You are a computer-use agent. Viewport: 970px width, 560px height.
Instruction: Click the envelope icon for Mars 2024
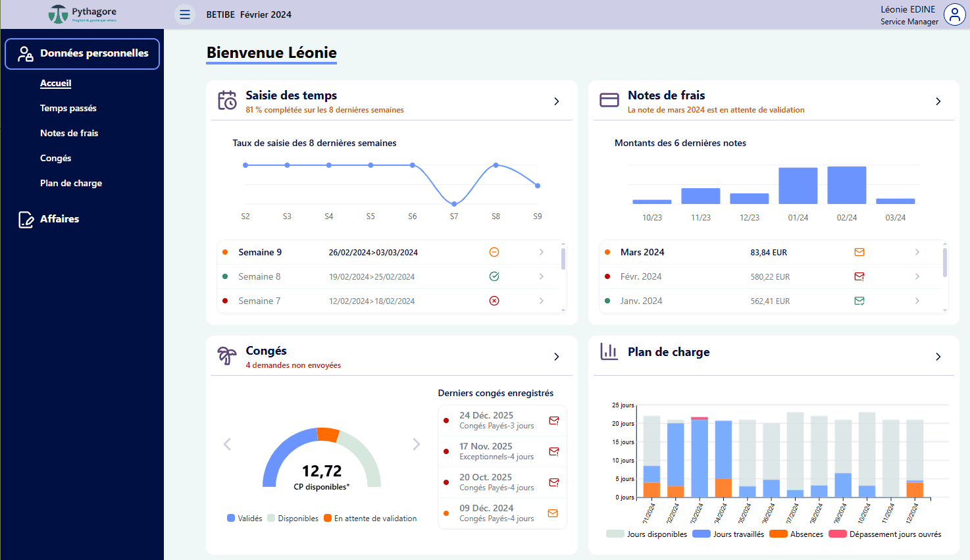[x=859, y=252]
